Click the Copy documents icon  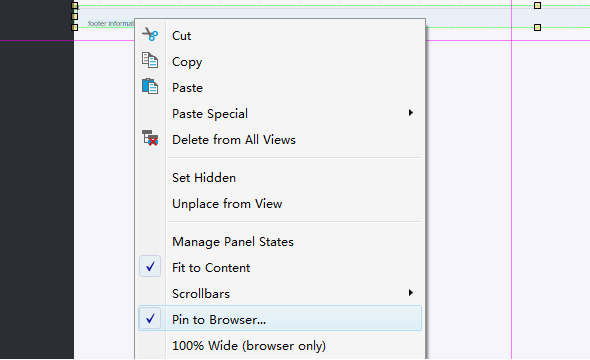coord(150,60)
